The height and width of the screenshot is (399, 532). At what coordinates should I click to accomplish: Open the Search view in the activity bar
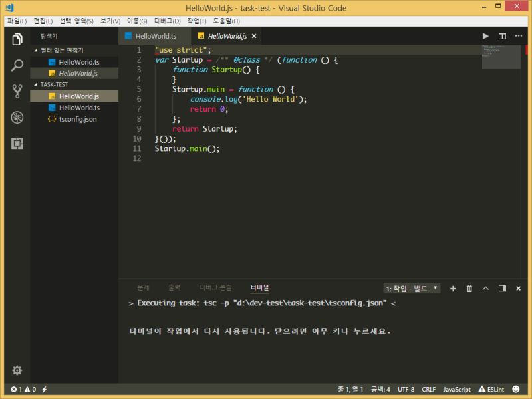click(x=17, y=65)
